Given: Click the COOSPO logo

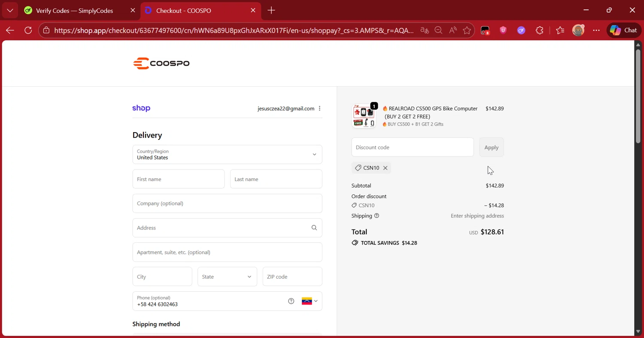Looking at the screenshot, I should [161, 63].
